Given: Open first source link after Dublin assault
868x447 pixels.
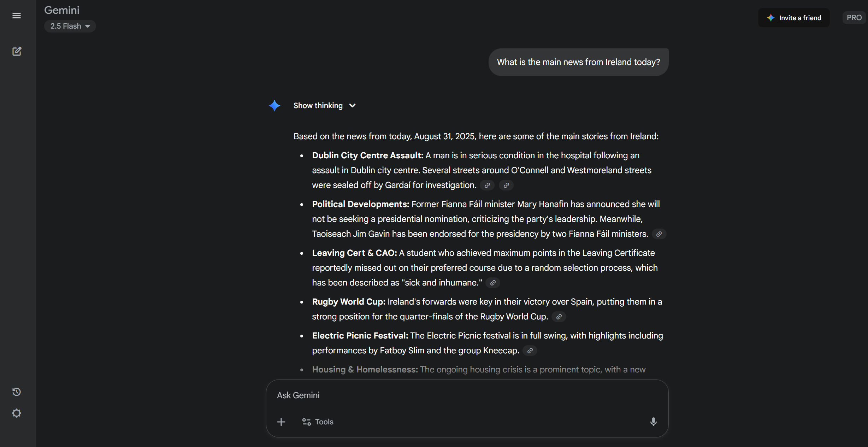Looking at the screenshot, I should [487, 185].
